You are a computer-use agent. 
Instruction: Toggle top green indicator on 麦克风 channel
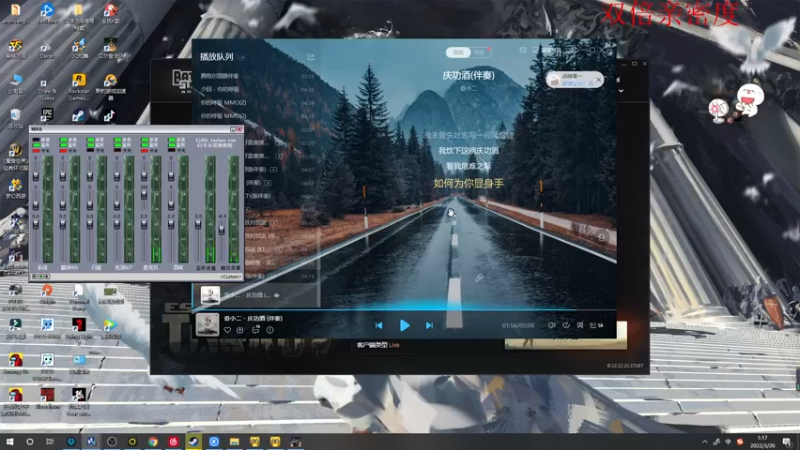click(144, 140)
